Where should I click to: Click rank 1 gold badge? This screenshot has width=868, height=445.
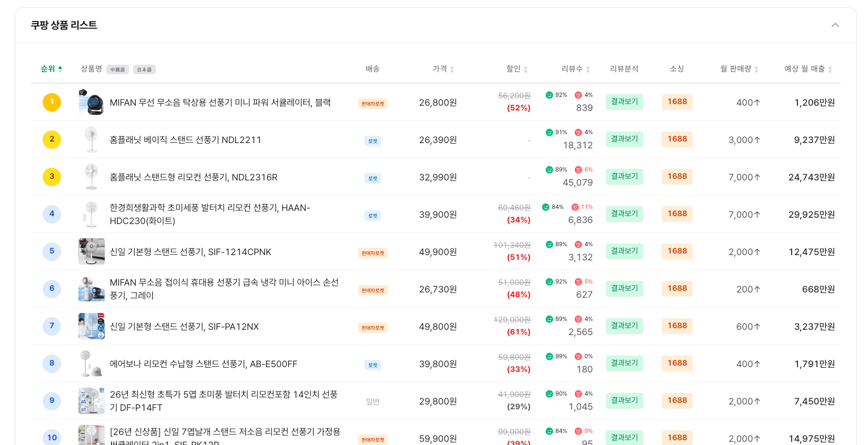[52, 102]
